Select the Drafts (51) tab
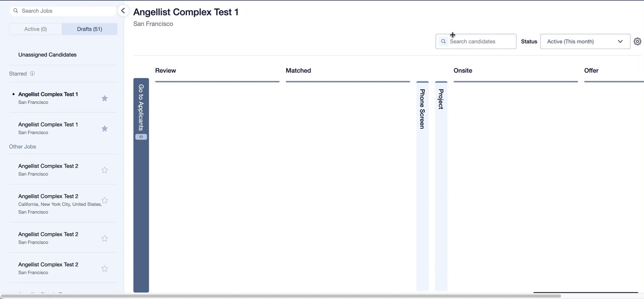Image resolution: width=644 pixels, height=299 pixels. coord(89,29)
